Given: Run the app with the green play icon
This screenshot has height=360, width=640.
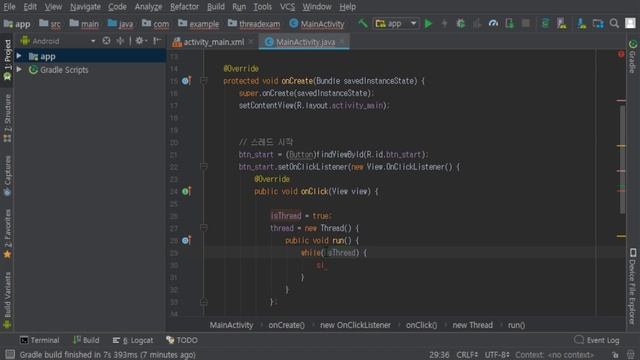Looking at the screenshot, I should (428, 24).
